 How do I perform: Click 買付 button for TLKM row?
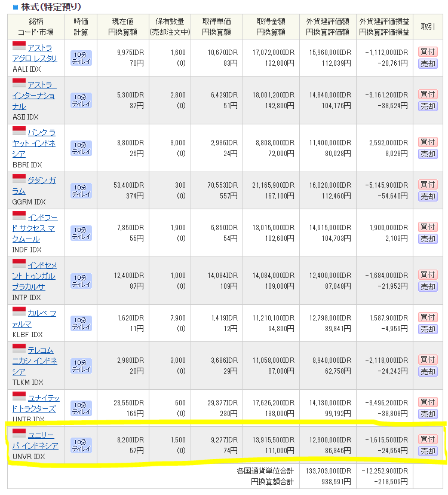[428, 359]
